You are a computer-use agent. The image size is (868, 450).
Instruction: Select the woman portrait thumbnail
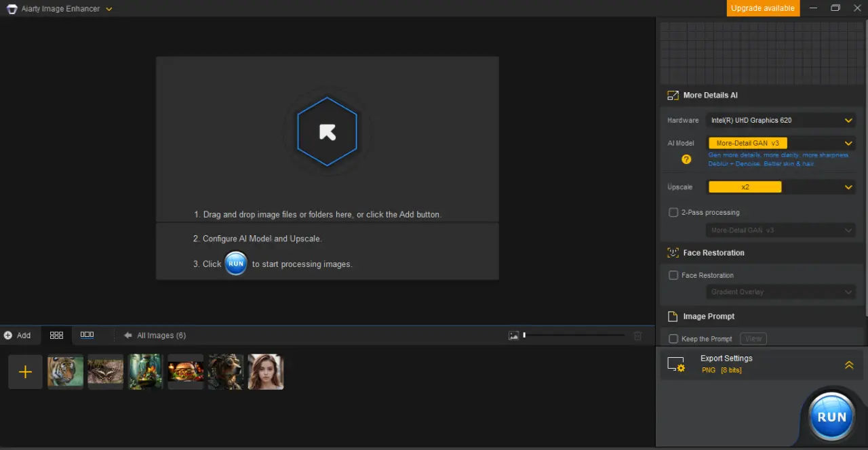click(266, 371)
